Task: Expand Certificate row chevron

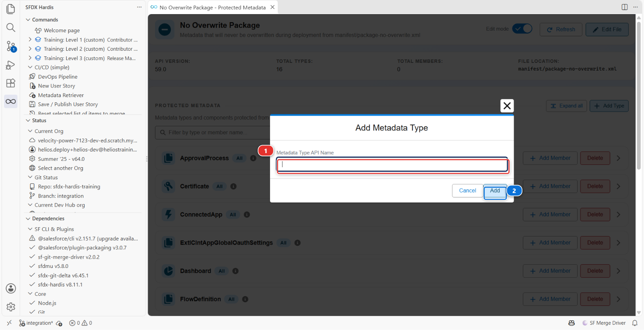Action: pyautogui.click(x=619, y=187)
